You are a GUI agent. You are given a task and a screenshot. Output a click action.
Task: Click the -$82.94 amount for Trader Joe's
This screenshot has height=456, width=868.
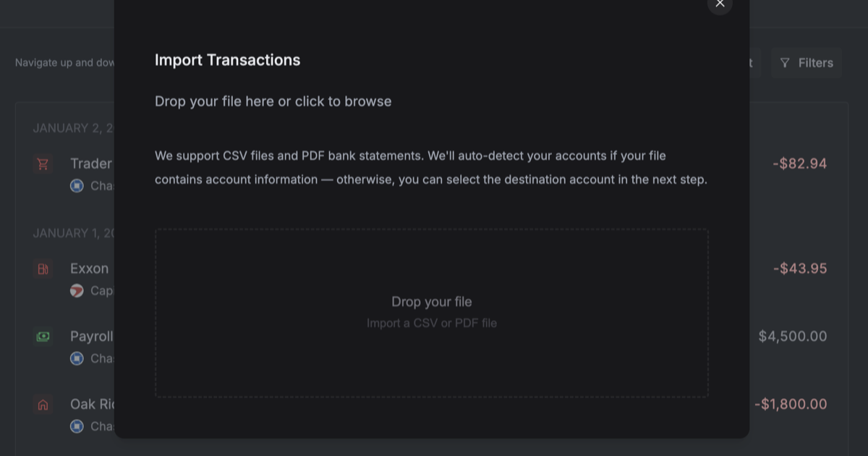click(799, 164)
